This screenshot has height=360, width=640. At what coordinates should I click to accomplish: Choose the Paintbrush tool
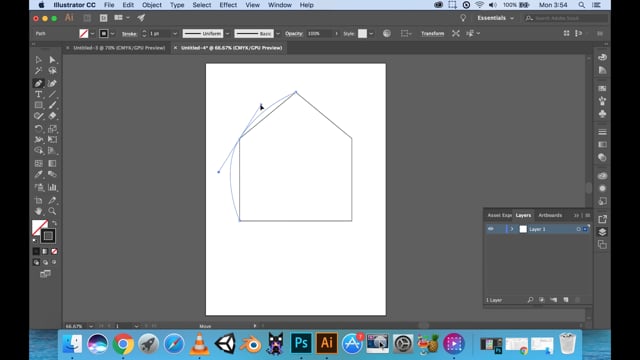(52, 105)
